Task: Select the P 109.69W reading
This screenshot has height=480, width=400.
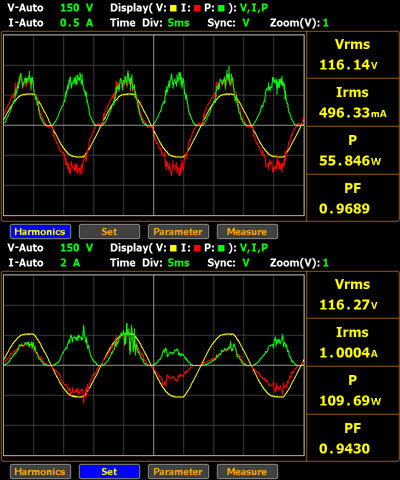Action: [353, 390]
